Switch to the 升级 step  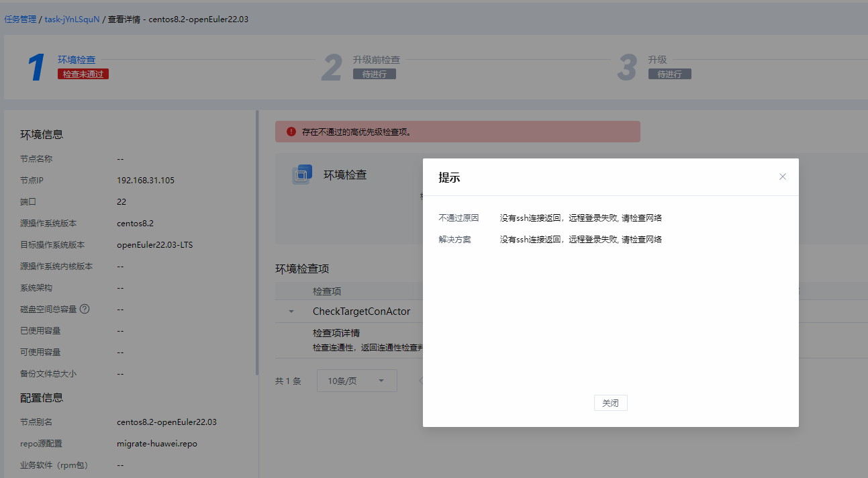tap(657, 60)
